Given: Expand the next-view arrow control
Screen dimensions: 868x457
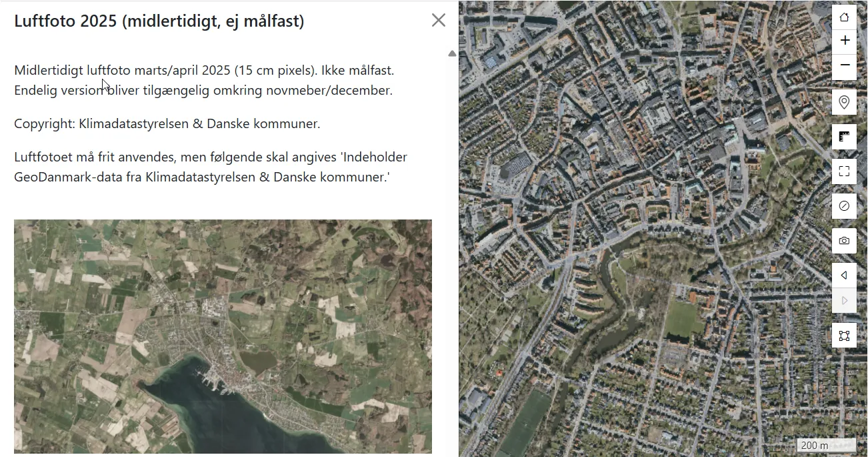Looking at the screenshot, I should [844, 301].
